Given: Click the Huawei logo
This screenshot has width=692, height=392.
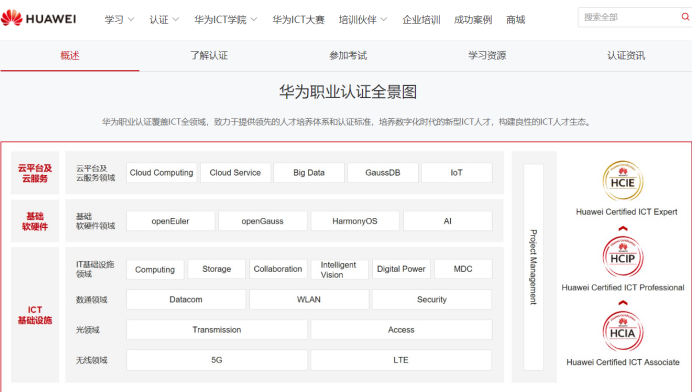Looking at the screenshot, I should point(38,18).
